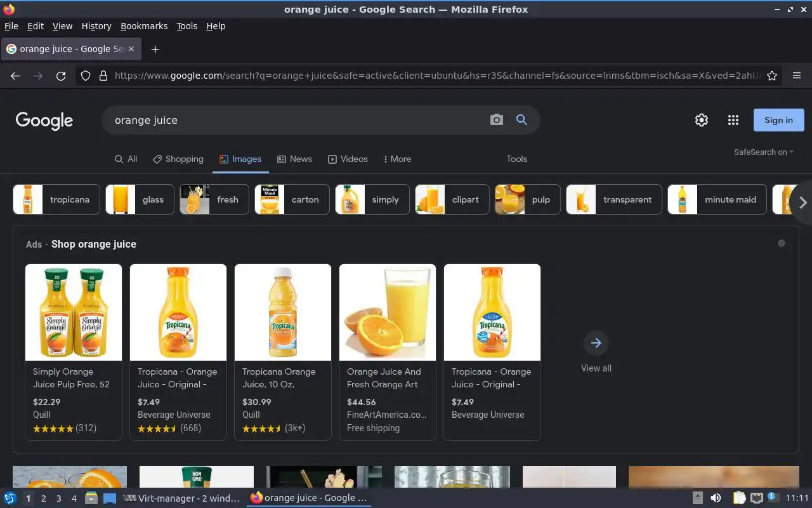This screenshot has width=812, height=508.
Task: Select the tropicana suggestion chip
Action: pos(56,199)
